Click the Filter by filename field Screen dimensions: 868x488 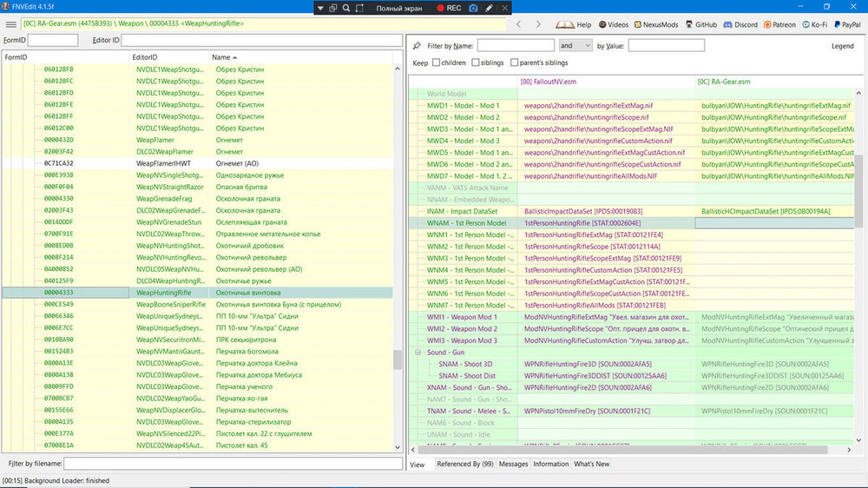[x=233, y=464]
